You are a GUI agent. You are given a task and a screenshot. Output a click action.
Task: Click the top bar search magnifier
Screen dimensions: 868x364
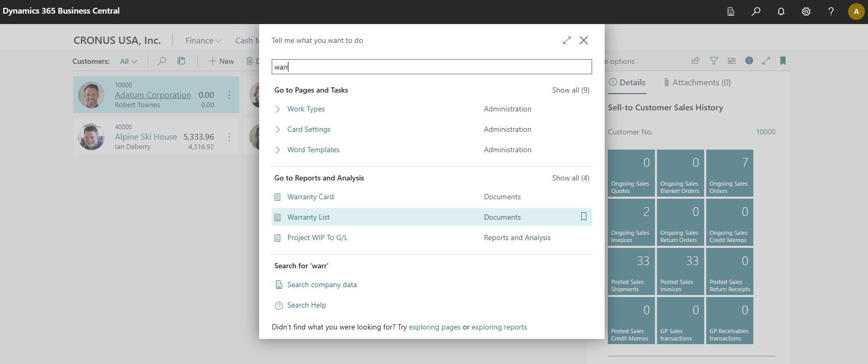[755, 12]
